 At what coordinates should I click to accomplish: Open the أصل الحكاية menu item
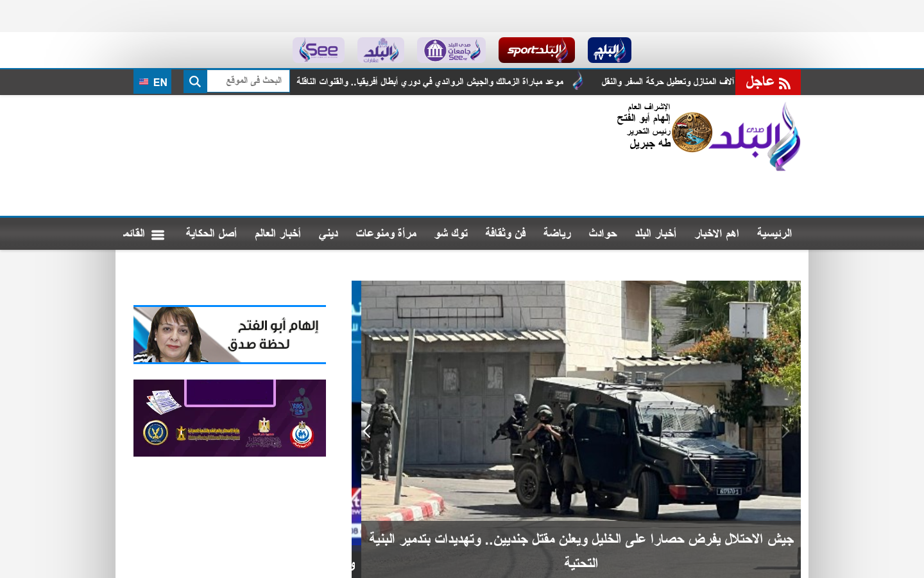pos(211,233)
